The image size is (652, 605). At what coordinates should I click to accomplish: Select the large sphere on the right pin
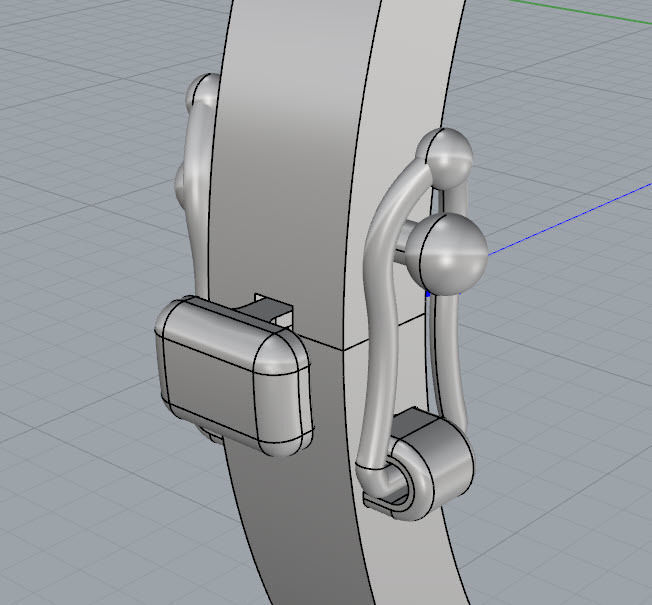(x=447, y=254)
